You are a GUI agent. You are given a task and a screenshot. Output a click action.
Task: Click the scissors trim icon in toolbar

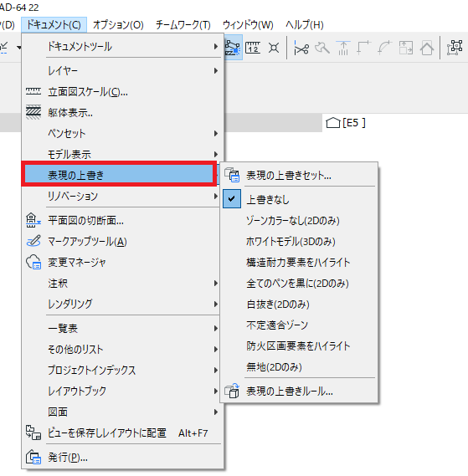click(x=301, y=49)
